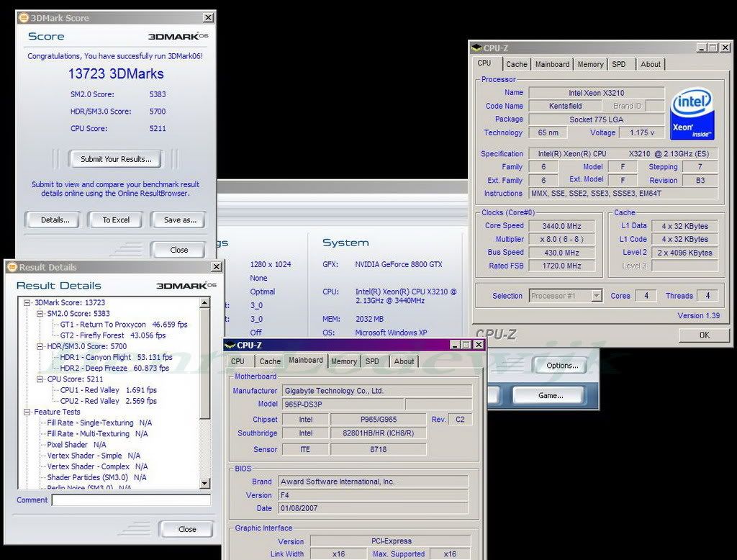Select CPU tab in the Processor CPU-Z window

click(484, 63)
